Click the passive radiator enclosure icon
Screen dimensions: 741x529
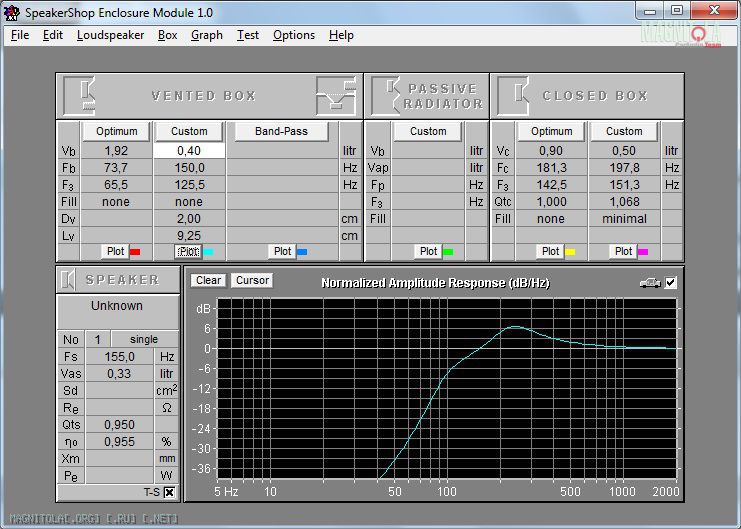[x=385, y=96]
